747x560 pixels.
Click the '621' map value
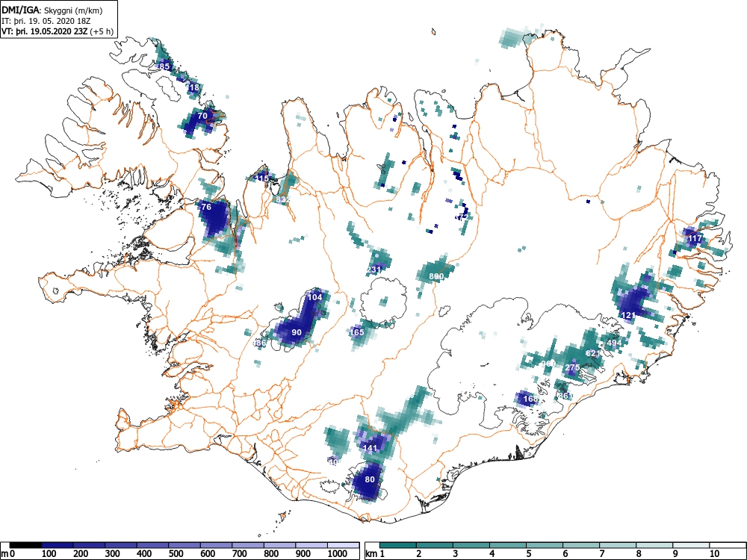[593, 353]
